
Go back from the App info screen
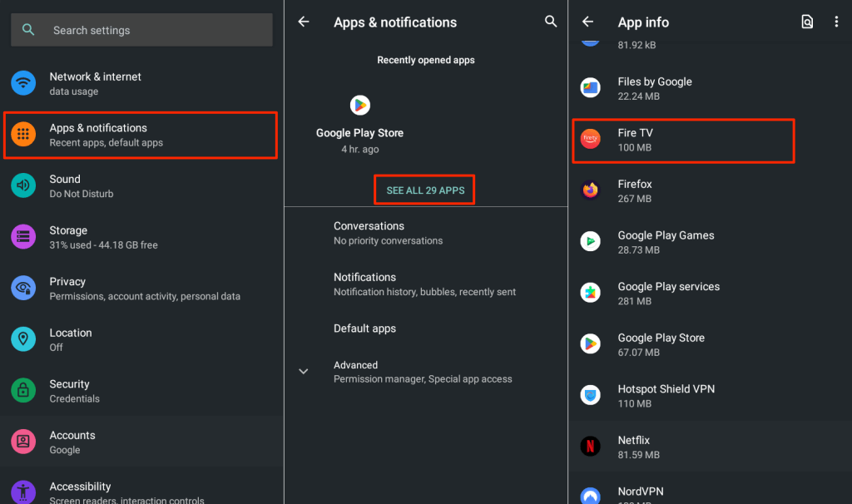pos(588,22)
